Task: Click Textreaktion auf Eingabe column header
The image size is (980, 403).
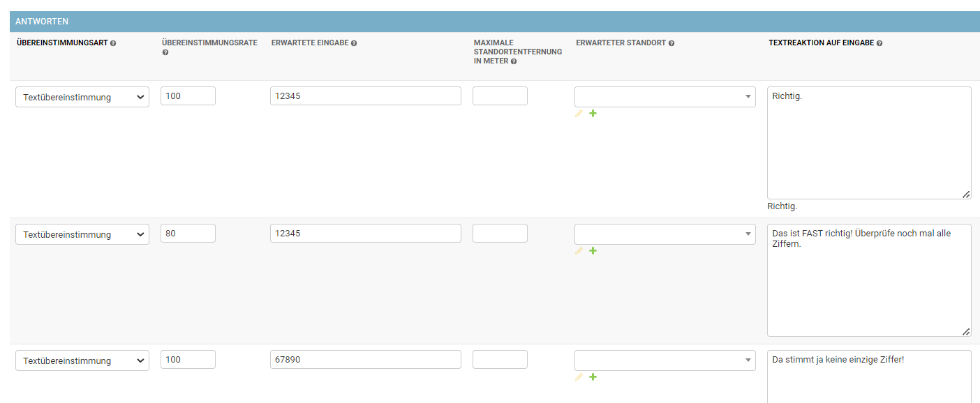Action: click(821, 43)
